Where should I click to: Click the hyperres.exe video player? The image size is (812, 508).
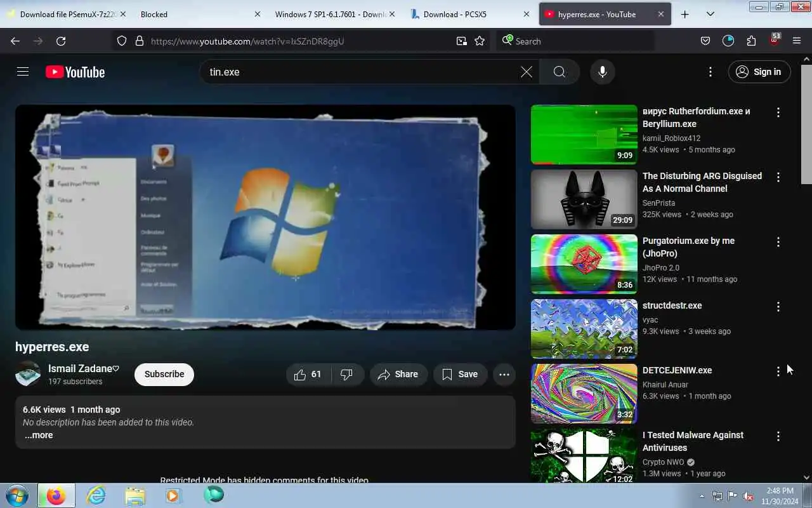265,217
